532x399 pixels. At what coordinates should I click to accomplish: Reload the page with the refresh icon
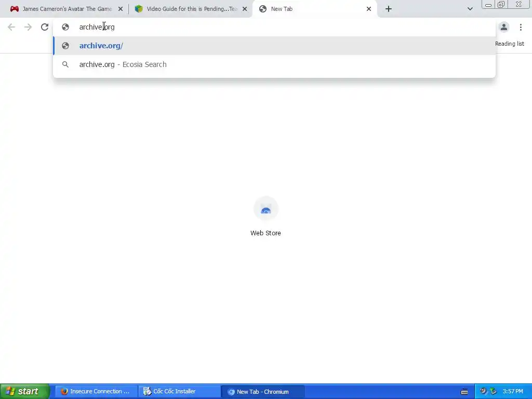click(45, 27)
